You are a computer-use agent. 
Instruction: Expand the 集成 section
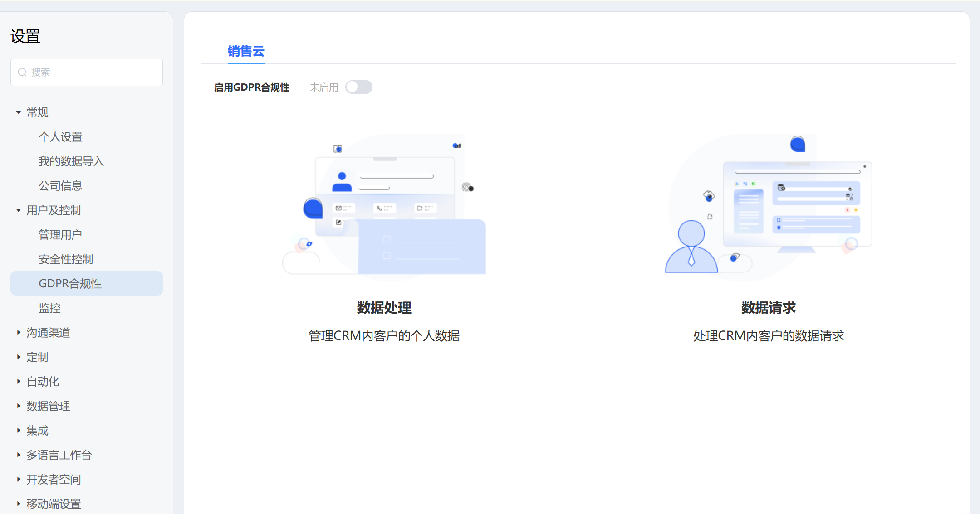pyautogui.click(x=19, y=431)
